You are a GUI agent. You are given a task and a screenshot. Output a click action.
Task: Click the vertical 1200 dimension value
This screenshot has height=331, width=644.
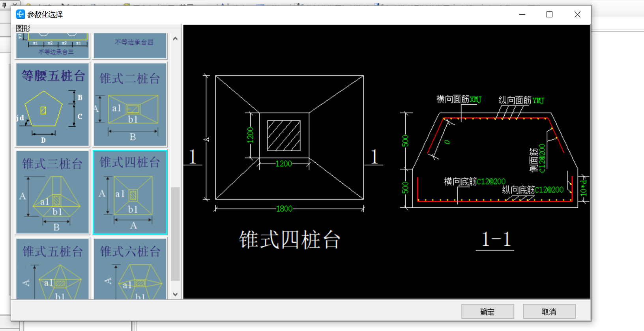pyautogui.click(x=250, y=135)
